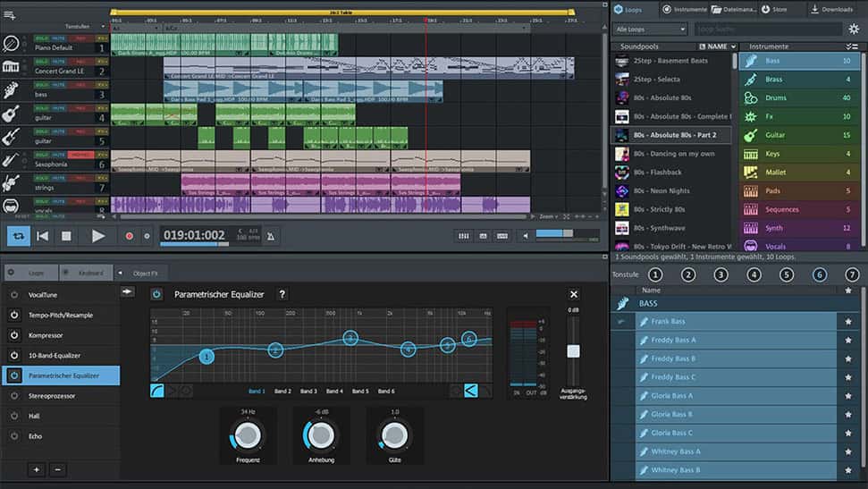Image resolution: width=868 pixels, height=489 pixels.
Task: Select the Keys instrument category
Action: (799, 154)
